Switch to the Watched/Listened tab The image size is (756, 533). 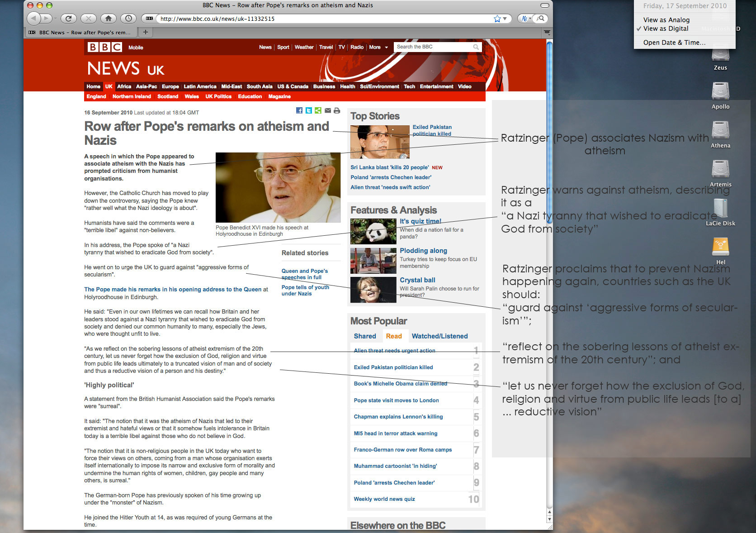click(x=439, y=336)
